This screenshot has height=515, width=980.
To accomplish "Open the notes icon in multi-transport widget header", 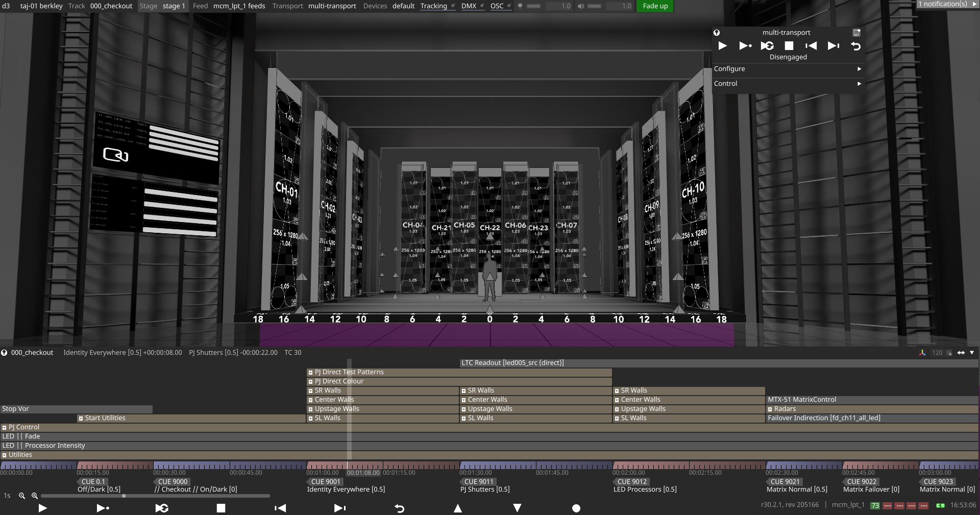I will (x=856, y=33).
